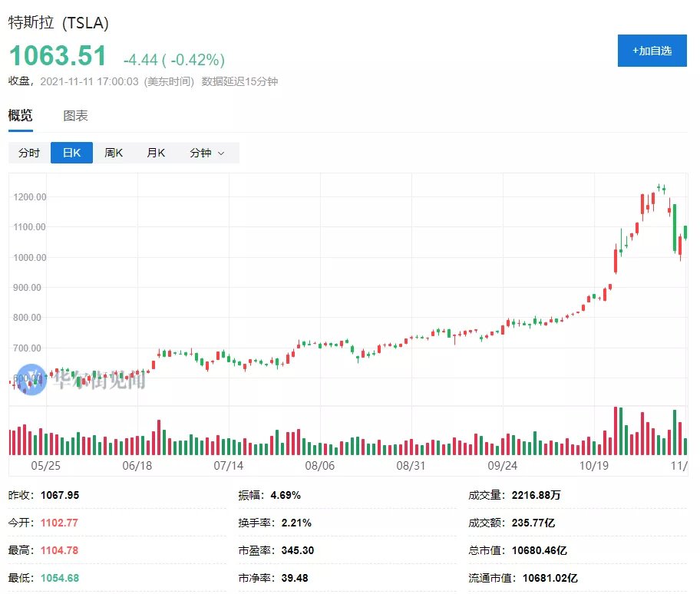Screen dimensions: 700x594
Task: Click the 最低 value 1054.68
Action: point(60,578)
